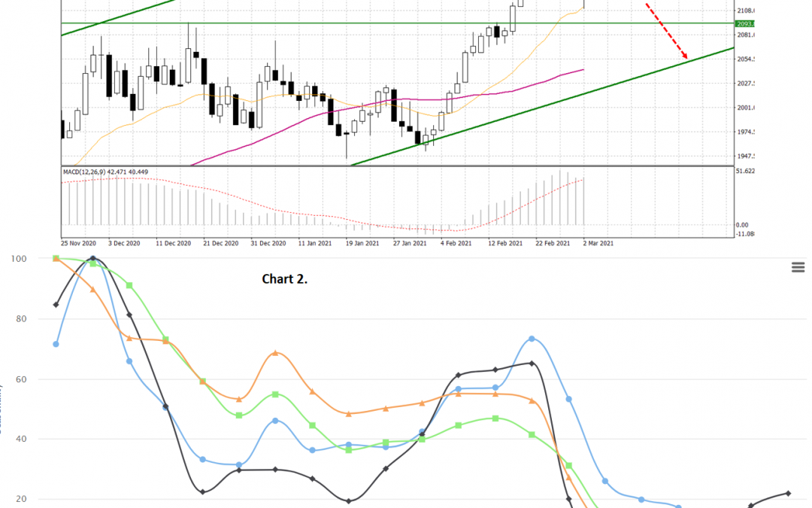This screenshot has width=812, height=508.
Task: Click the 40 label on Chart 2 axis
Action: [x=21, y=439]
